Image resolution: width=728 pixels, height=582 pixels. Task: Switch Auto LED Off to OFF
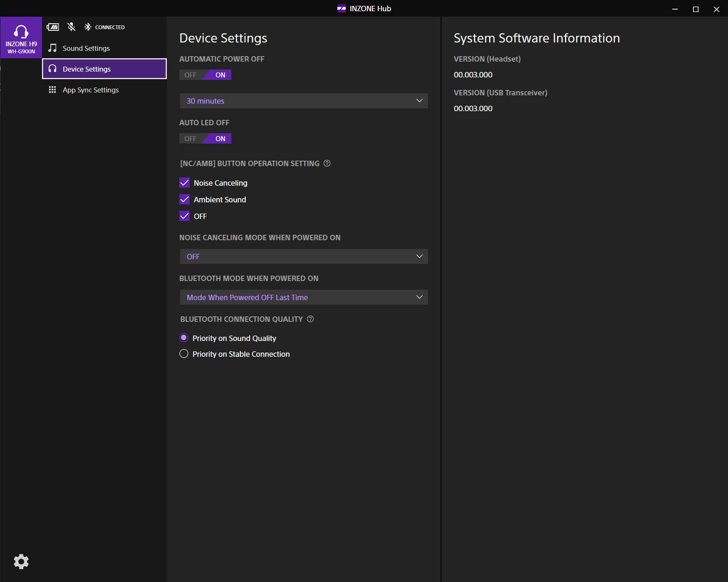coord(191,139)
